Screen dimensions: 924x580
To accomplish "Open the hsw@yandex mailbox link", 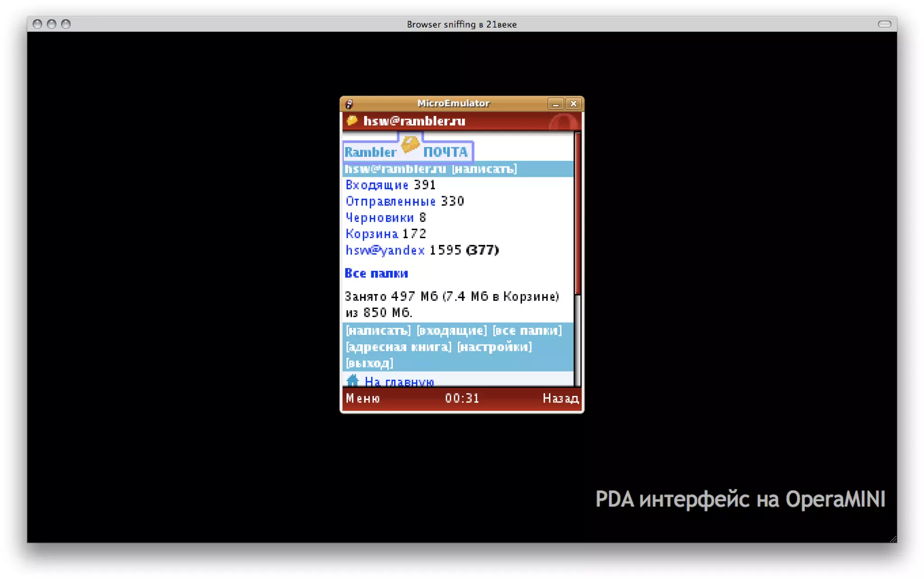I will click(385, 250).
